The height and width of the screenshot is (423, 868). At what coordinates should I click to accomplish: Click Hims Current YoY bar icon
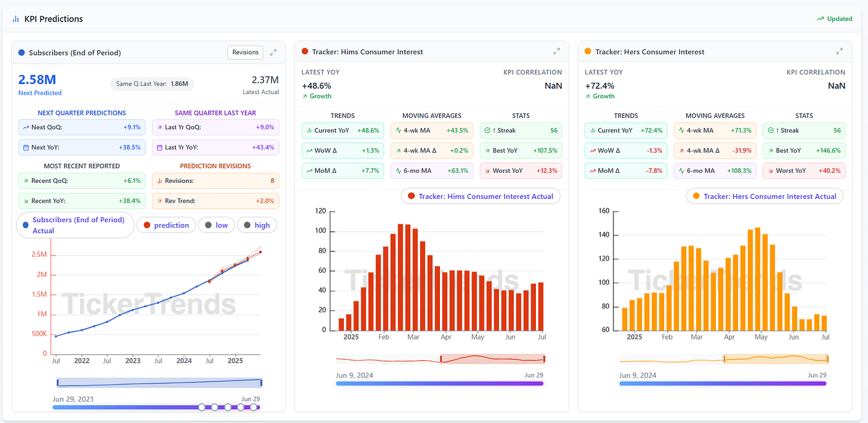(x=309, y=130)
